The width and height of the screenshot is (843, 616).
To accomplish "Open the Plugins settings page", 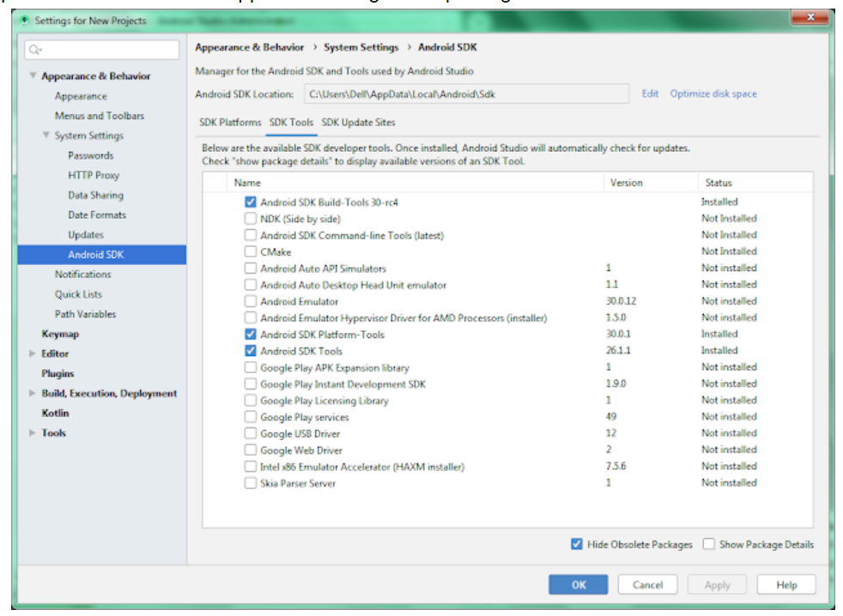I will tap(58, 373).
